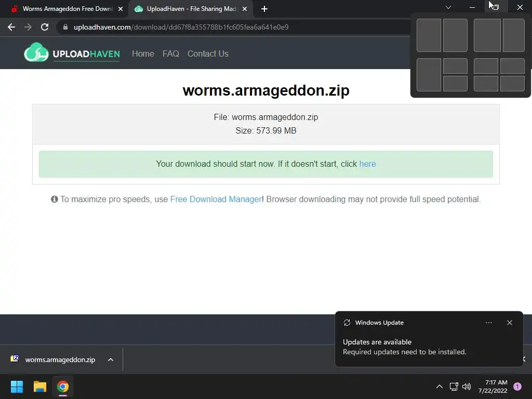Click the 'Size: 573.99 MB' text
This screenshot has width=532, height=399.
pos(266,130)
